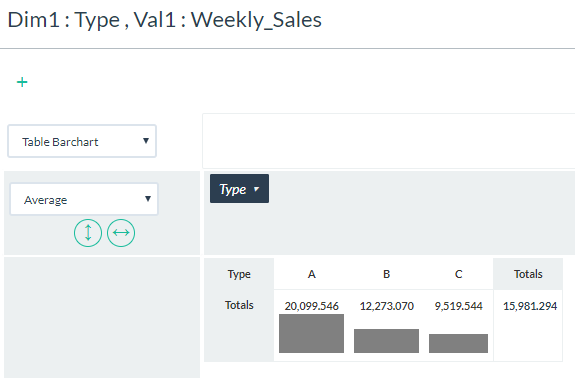Click the green plus add icon
This screenshot has height=378, width=575.
22,82
